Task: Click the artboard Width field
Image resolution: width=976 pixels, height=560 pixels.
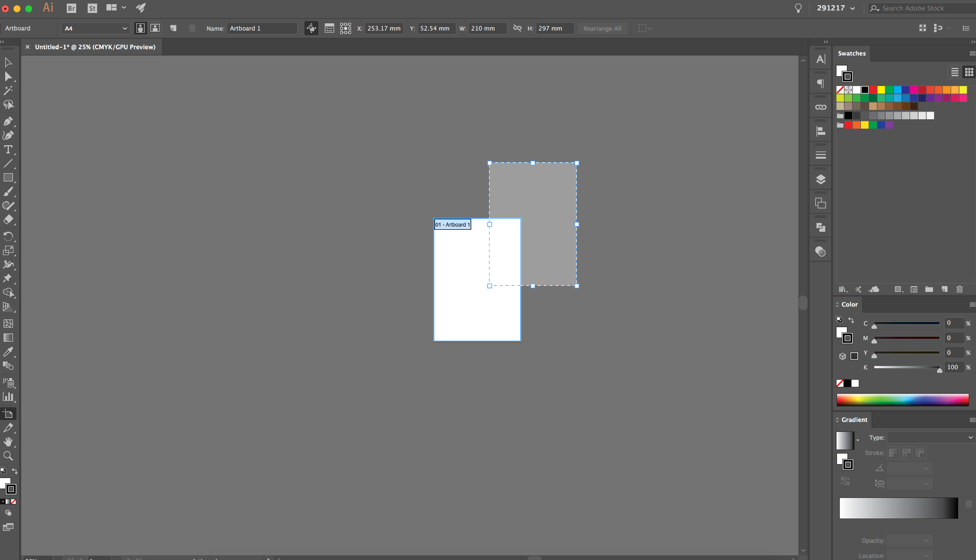Action: tap(487, 29)
